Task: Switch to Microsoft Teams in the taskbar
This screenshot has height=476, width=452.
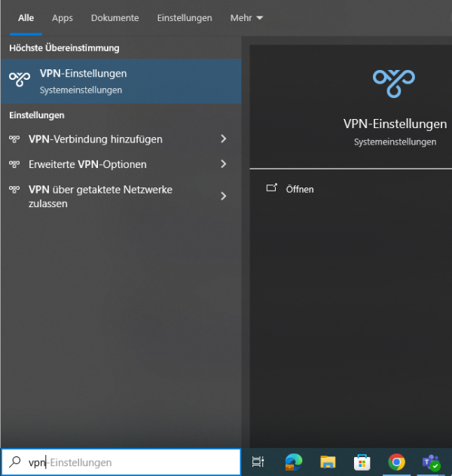Action: click(x=431, y=462)
